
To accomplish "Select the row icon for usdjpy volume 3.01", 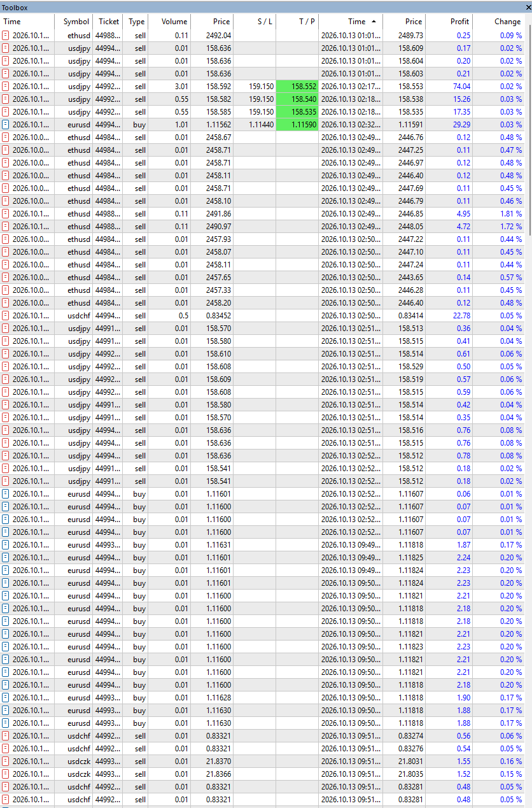I will point(6,87).
